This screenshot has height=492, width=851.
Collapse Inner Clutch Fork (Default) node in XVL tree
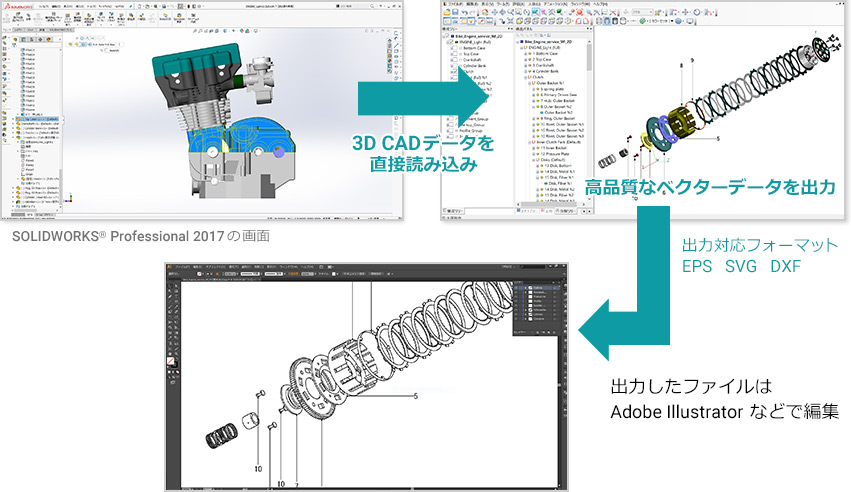(x=529, y=142)
